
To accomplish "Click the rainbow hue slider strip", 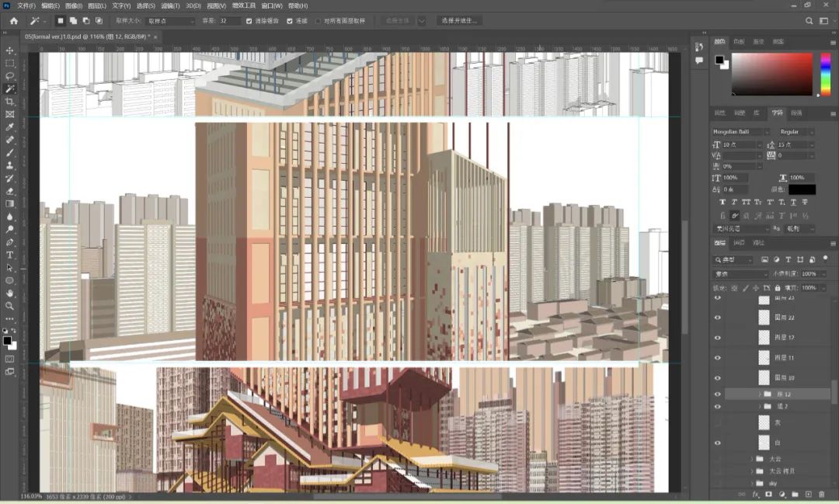I will pyautogui.click(x=826, y=74).
